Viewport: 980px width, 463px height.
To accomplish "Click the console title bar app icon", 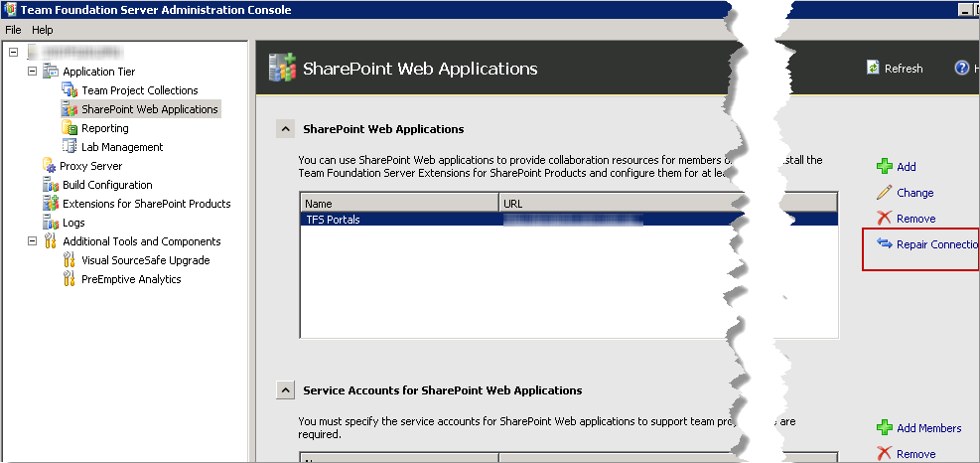I will 9,9.
